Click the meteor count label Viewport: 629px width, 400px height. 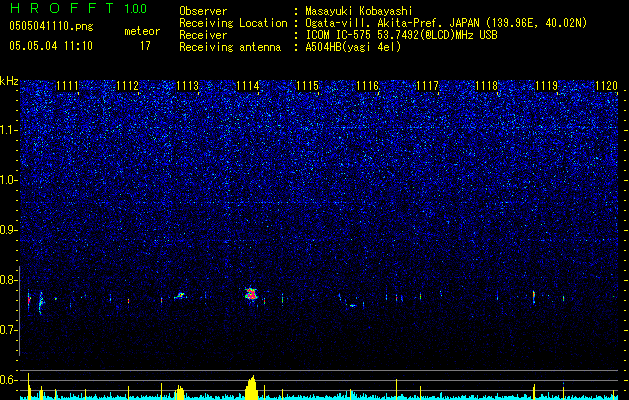(142, 31)
